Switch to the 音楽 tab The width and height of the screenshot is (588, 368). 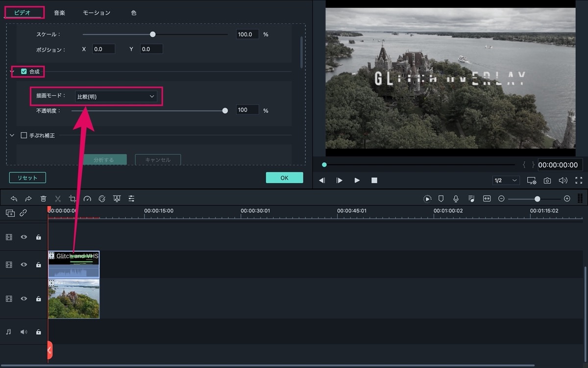tap(59, 13)
